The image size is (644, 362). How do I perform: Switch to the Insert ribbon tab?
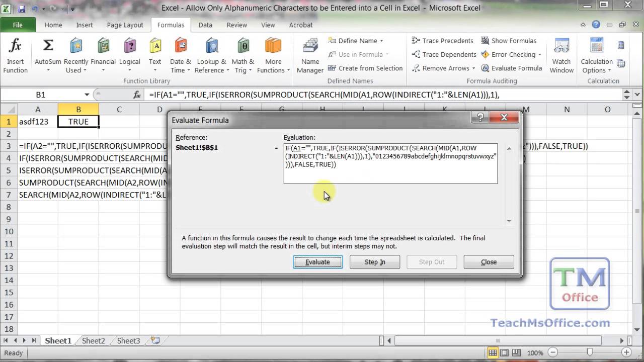(x=85, y=25)
